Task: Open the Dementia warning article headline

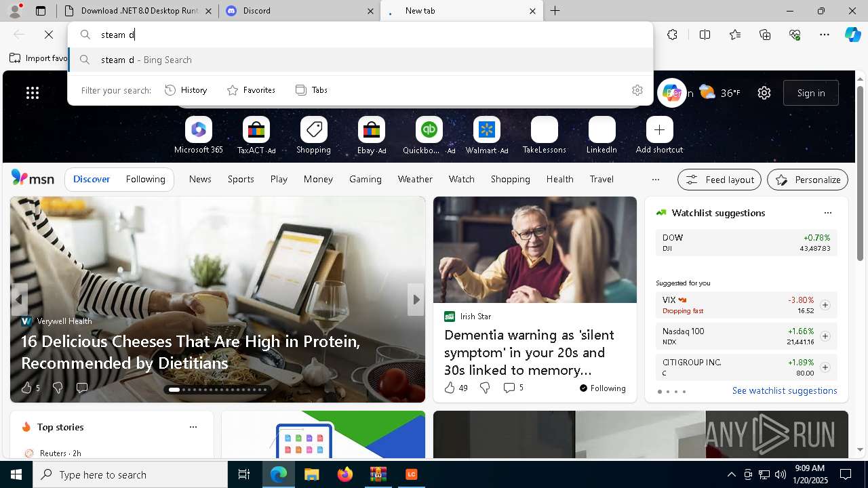Action: tap(529, 352)
